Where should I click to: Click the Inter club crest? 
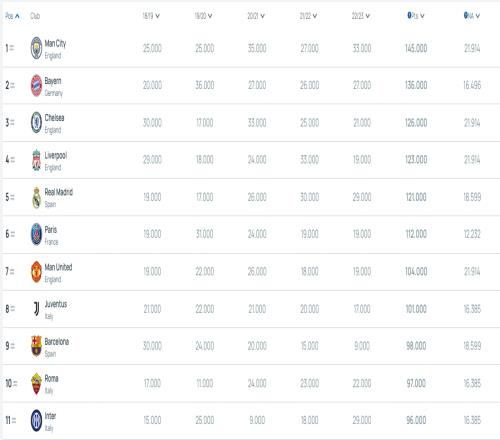(36, 421)
